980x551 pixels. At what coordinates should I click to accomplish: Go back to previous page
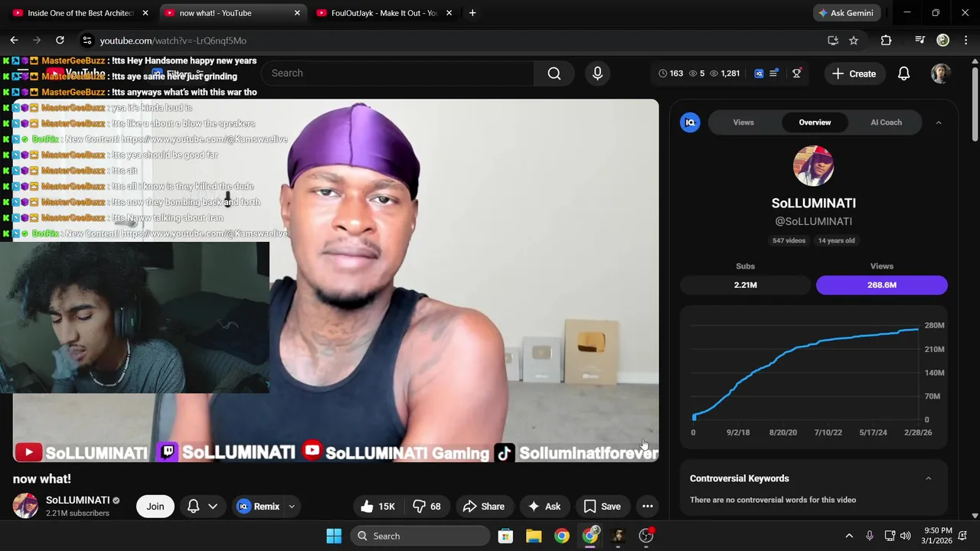click(x=14, y=41)
